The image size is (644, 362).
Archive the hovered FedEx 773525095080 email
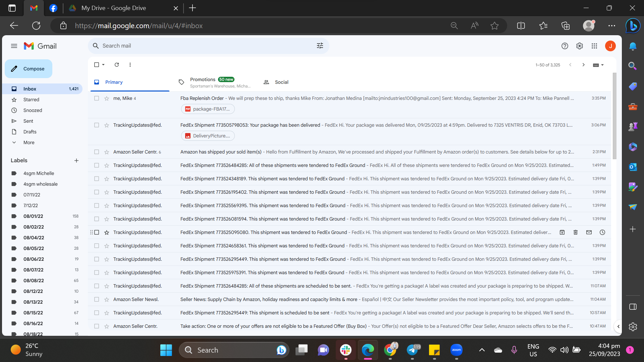pyautogui.click(x=562, y=232)
